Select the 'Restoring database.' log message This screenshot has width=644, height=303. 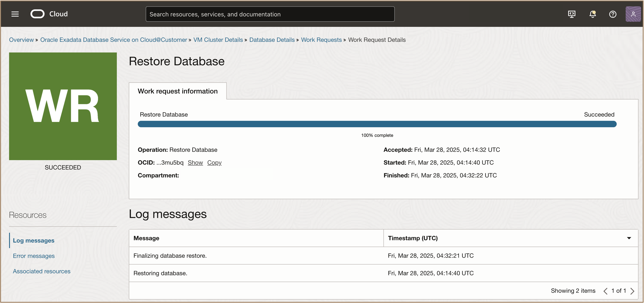[x=160, y=273]
